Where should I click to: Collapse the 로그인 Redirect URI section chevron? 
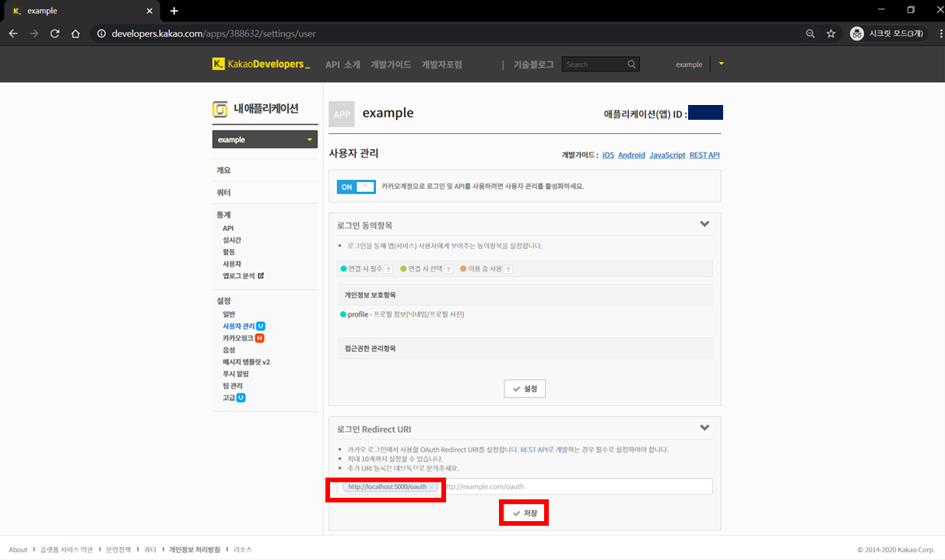pyautogui.click(x=704, y=428)
